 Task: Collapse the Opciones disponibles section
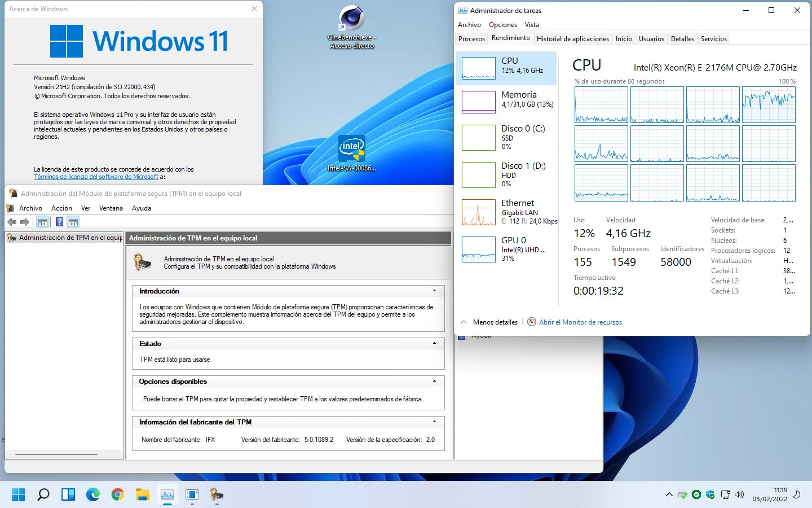(x=434, y=382)
